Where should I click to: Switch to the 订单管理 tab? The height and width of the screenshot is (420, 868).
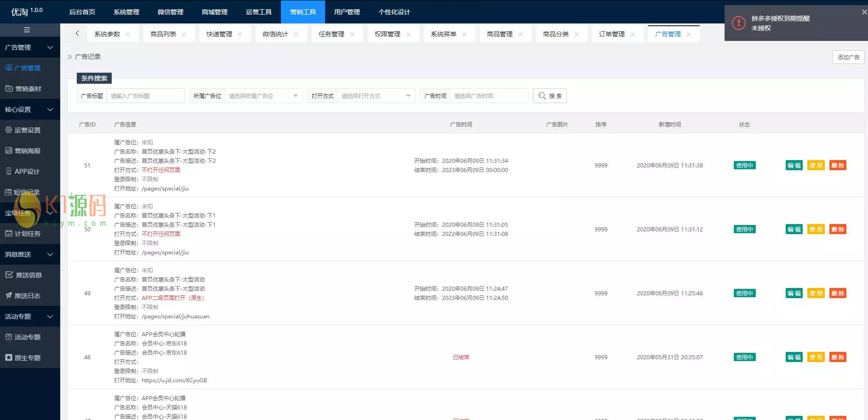point(611,35)
